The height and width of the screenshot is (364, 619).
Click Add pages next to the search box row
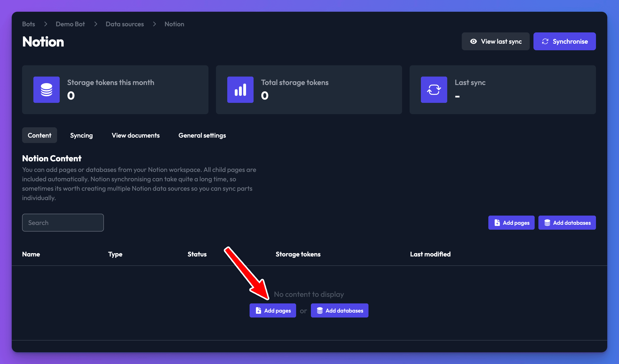(511, 223)
